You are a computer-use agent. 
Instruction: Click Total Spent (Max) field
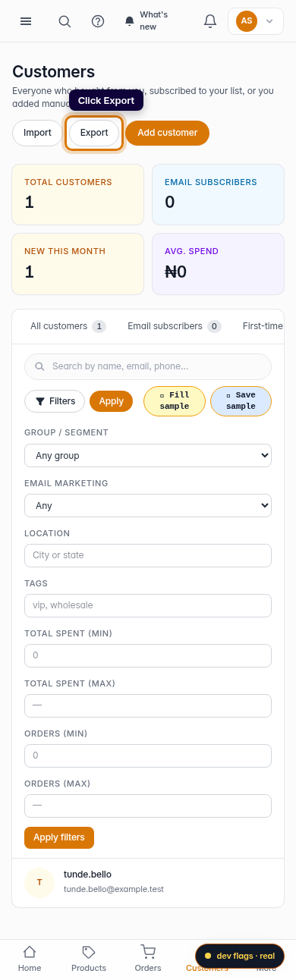pyautogui.click(x=148, y=705)
